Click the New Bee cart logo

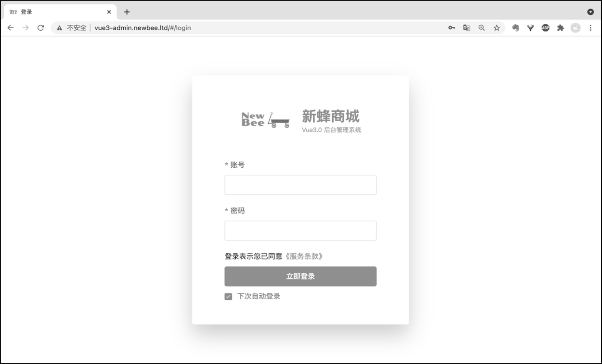click(265, 120)
